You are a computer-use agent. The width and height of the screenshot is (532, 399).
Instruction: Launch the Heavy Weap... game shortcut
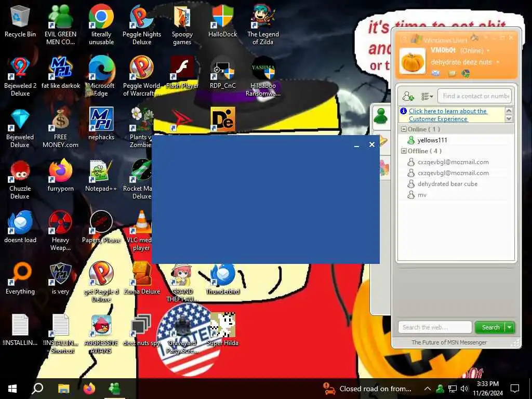[60, 231]
